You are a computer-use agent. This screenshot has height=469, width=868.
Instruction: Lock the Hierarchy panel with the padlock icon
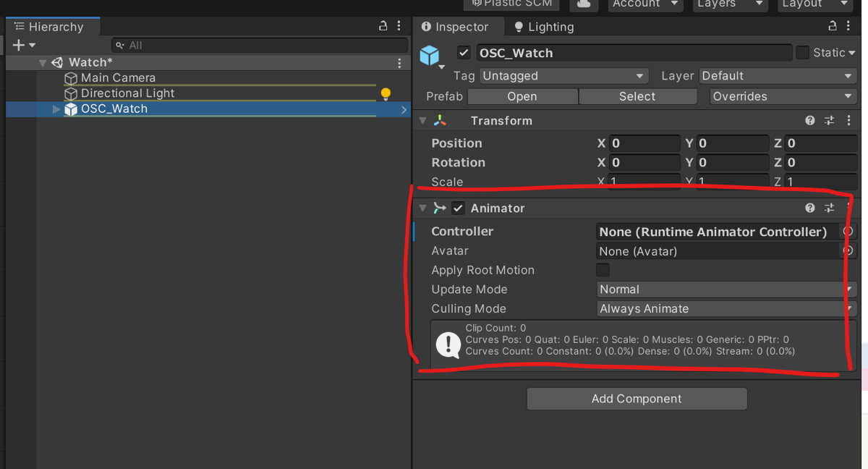pyautogui.click(x=383, y=26)
